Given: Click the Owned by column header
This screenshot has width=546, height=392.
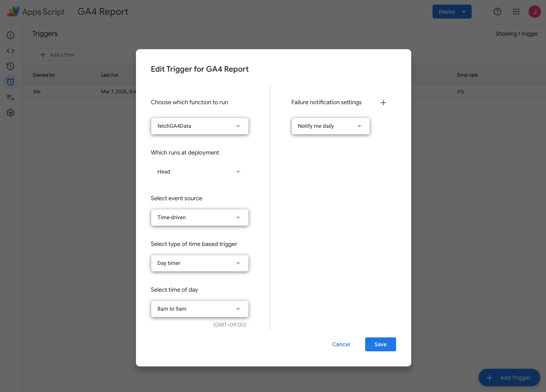Looking at the screenshot, I should [x=44, y=75].
